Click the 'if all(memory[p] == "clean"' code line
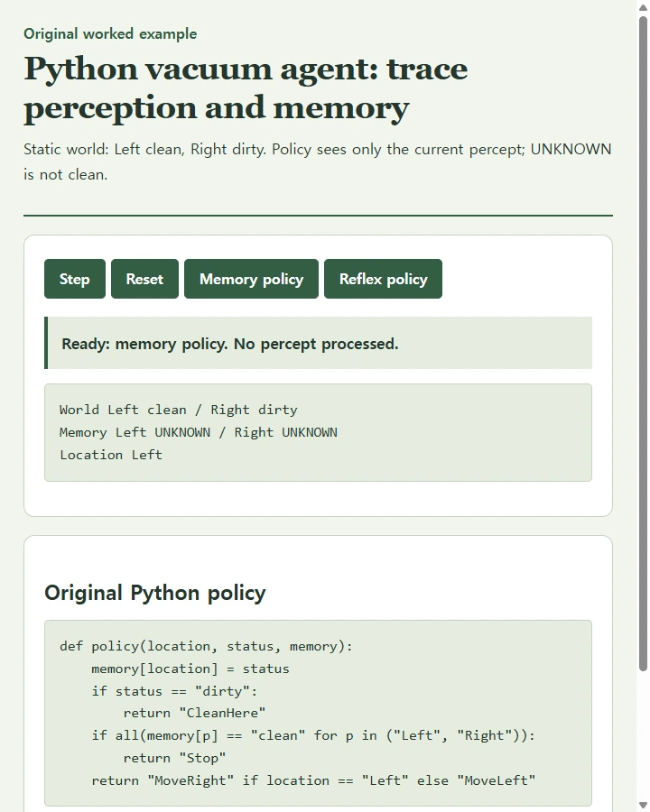650x812 pixels. coord(313,736)
